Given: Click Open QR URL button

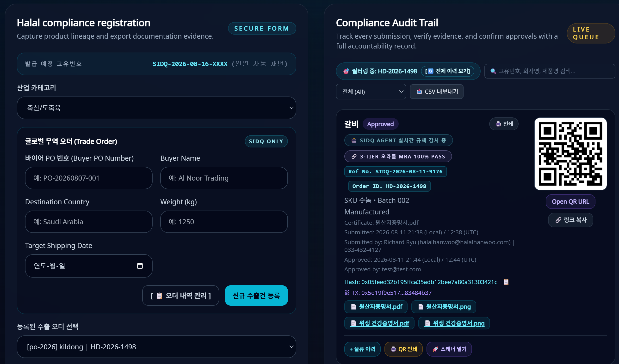Looking at the screenshot, I should (570, 201).
